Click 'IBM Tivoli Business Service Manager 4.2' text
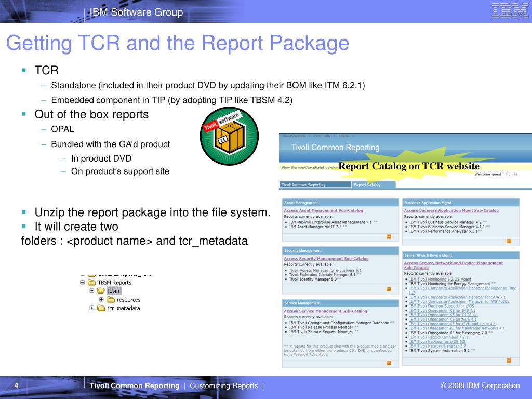 (445, 222)
